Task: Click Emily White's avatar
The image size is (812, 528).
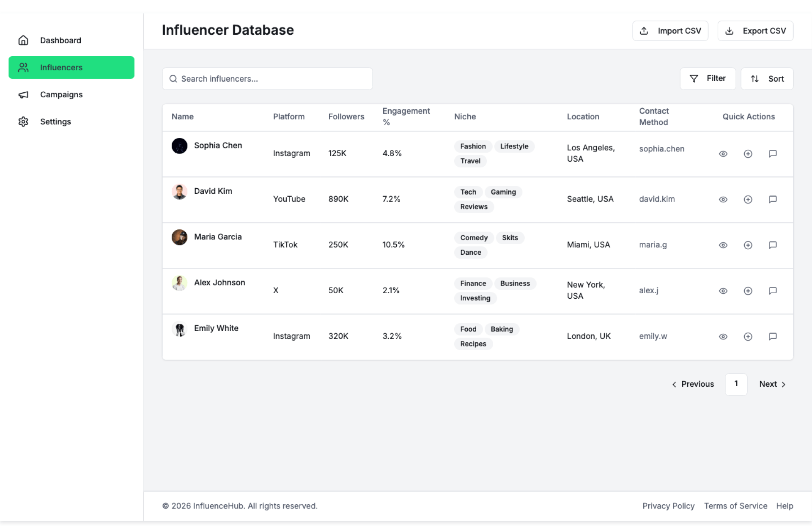Action: pos(179,329)
